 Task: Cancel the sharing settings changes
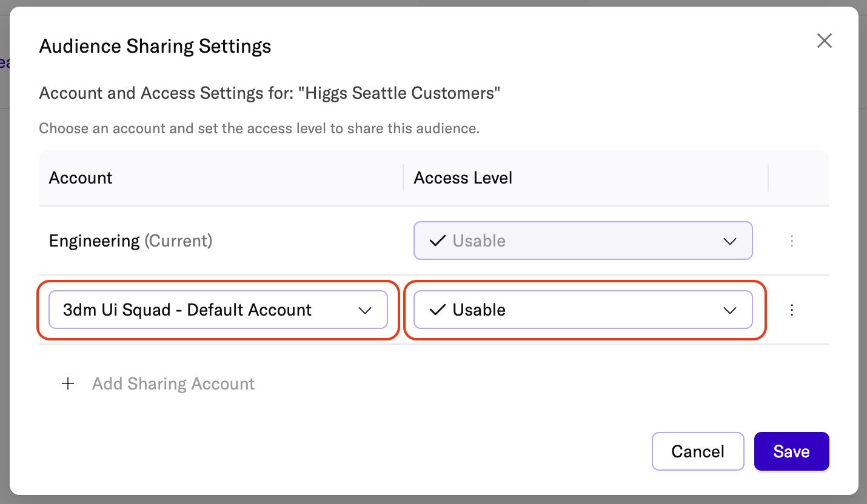pyautogui.click(x=697, y=451)
